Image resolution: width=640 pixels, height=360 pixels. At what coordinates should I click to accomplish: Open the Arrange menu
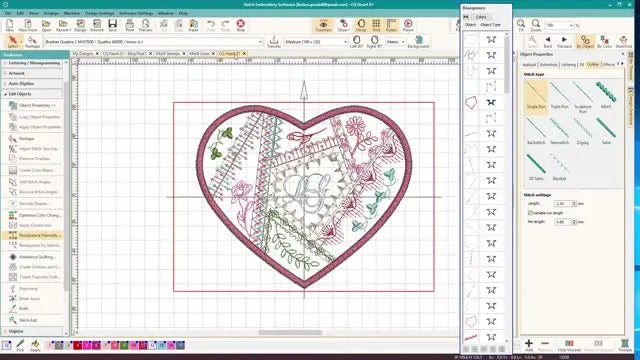coord(51,13)
